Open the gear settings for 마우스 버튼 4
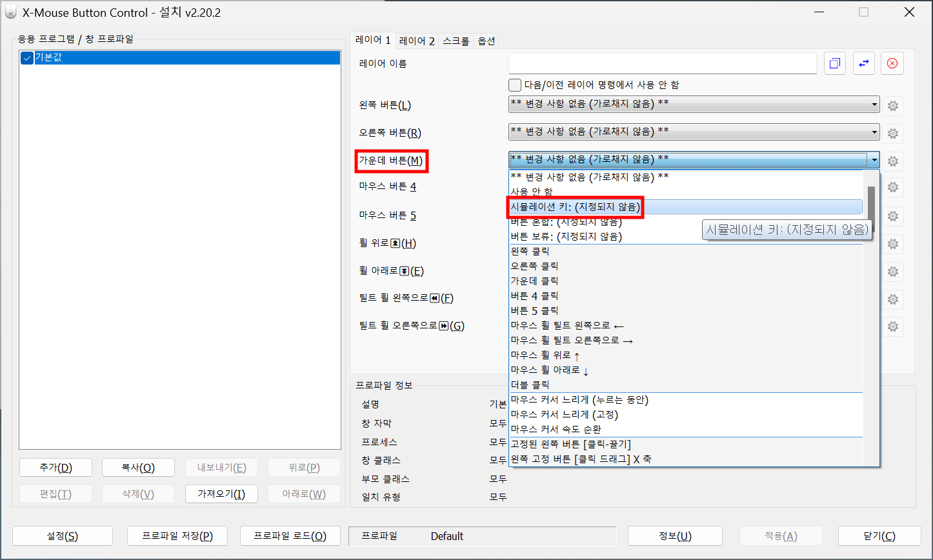The image size is (933, 560). 893,188
